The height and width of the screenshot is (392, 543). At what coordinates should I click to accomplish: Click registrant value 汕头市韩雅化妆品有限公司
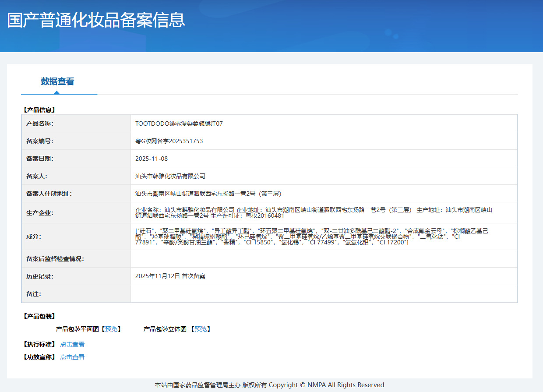coord(170,176)
